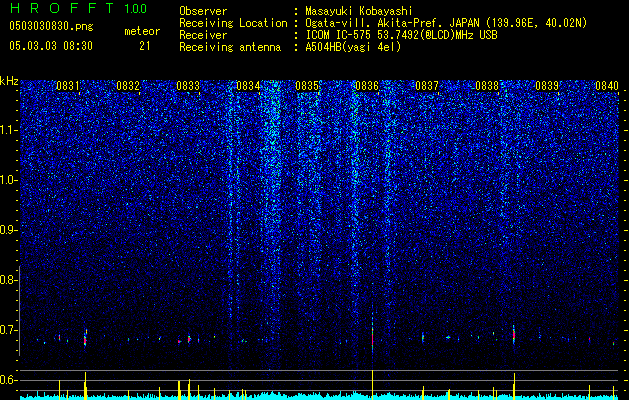
Task: Click the date stamp 05.03.03 08:30
Action: 51,46
